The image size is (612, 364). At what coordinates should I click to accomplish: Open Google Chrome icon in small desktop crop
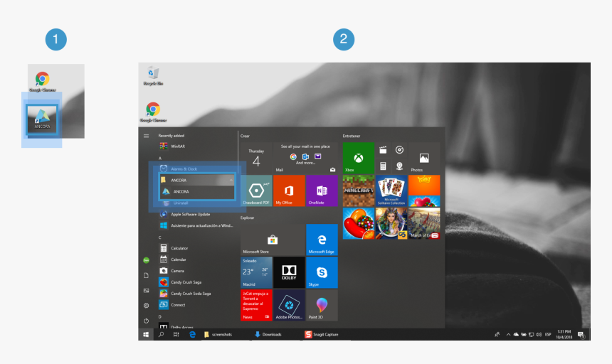(x=42, y=82)
